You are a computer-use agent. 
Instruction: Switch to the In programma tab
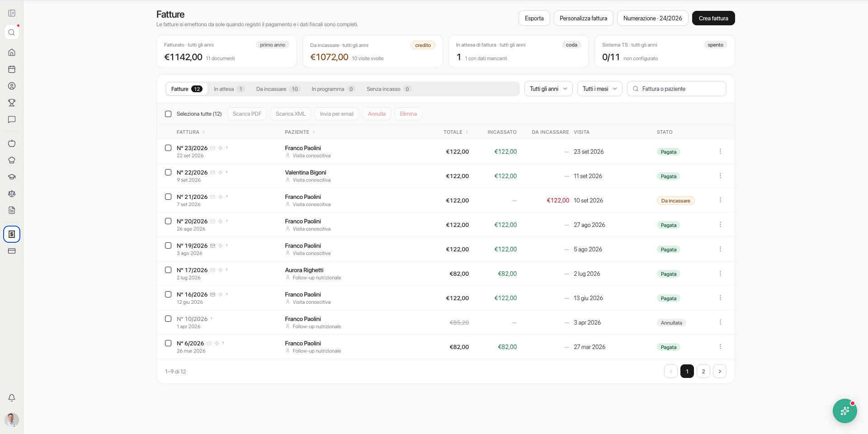[333, 89]
